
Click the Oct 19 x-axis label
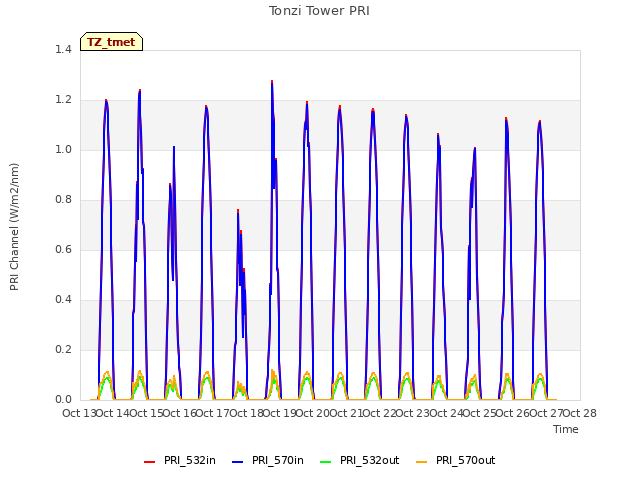click(280, 413)
